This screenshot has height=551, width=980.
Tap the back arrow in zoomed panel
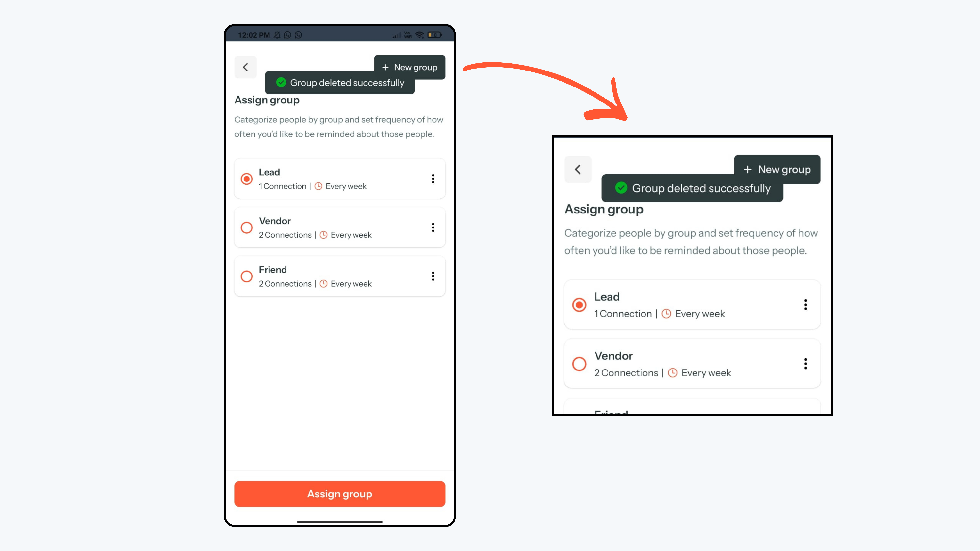[x=578, y=169]
